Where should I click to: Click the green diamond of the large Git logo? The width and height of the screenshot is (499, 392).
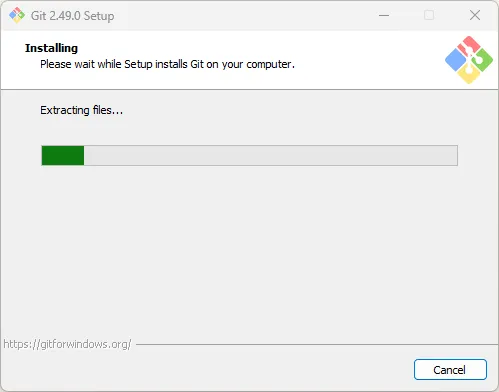click(x=482, y=60)
